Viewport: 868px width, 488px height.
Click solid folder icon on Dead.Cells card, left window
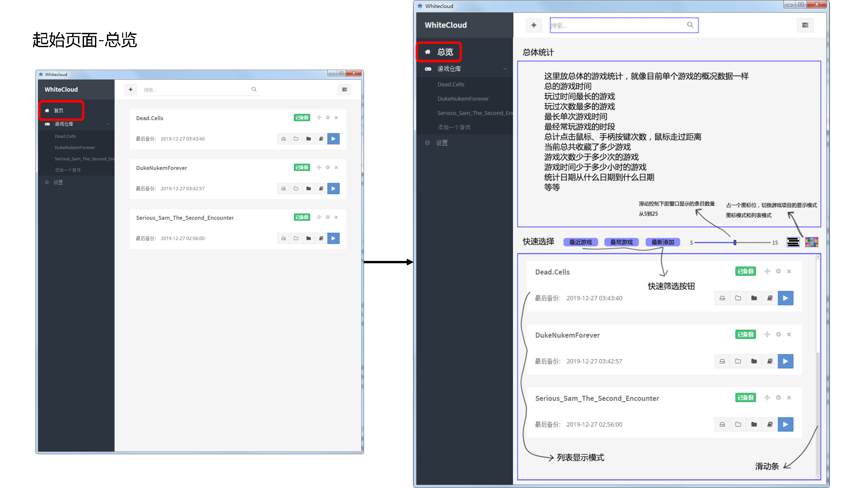pos(308,139)
